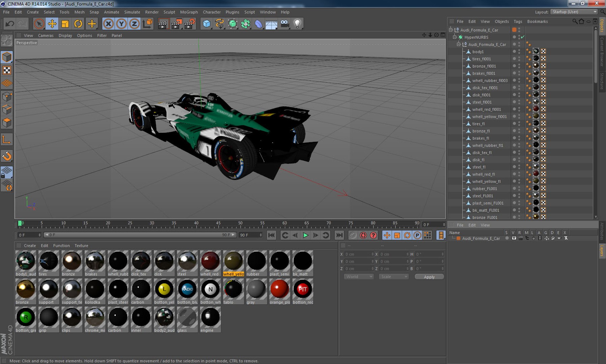Open Render Settings icon
This screenshot has height=364, width=606.
(x=190, y=24)
